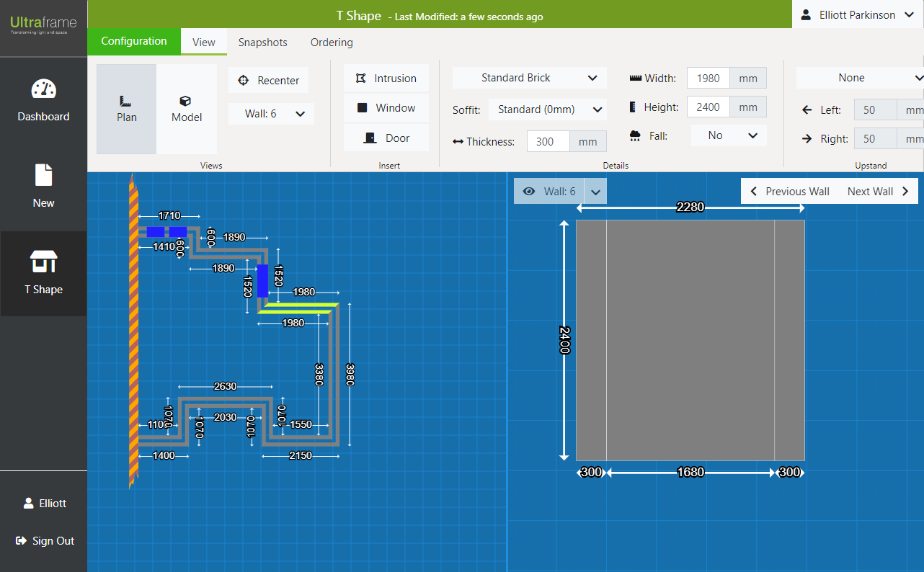Switch to the Snapshots tab

pyautogui.click(x=263, y=43)
